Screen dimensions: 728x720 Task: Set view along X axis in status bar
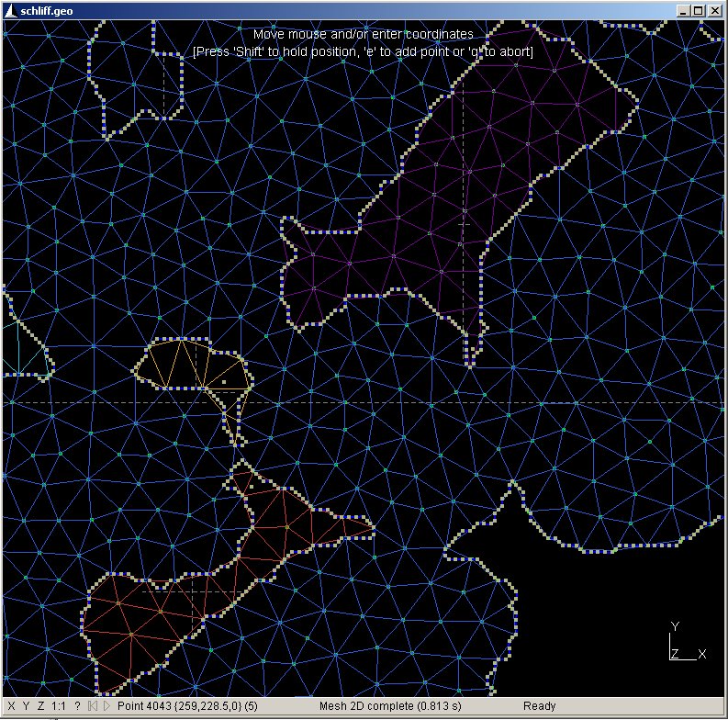click(x=12, y=706)
